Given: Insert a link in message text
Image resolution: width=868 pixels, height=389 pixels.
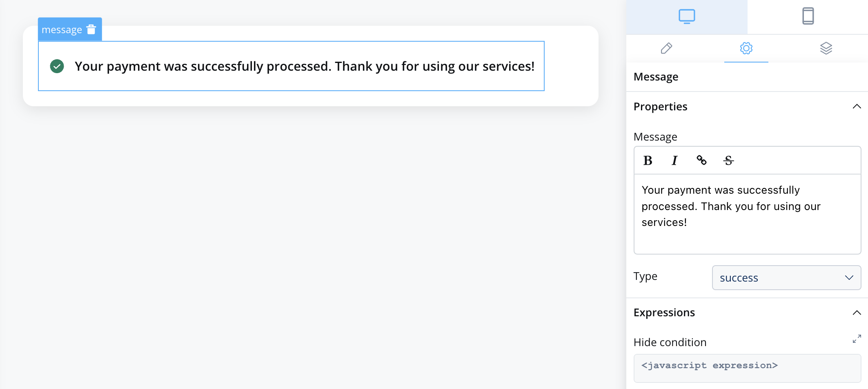Looking at the screenshot, I should tap(701, 160).
